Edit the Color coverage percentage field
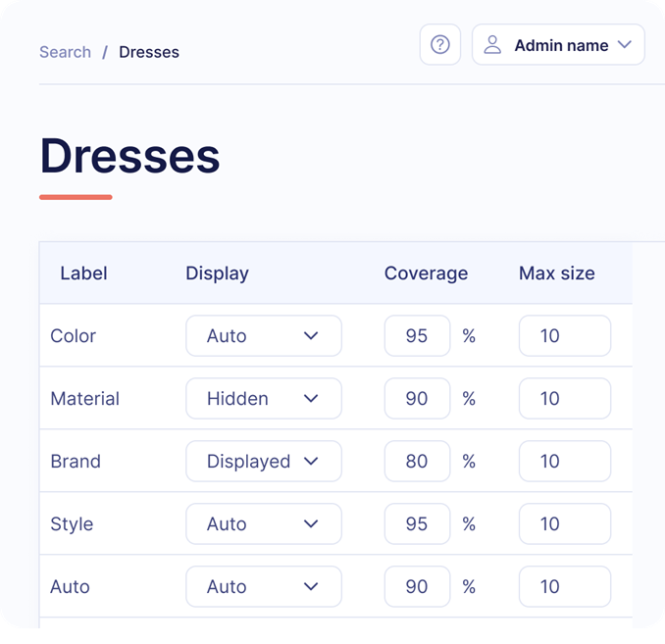Viewport: 665px width, 644px height. (417, 336)
